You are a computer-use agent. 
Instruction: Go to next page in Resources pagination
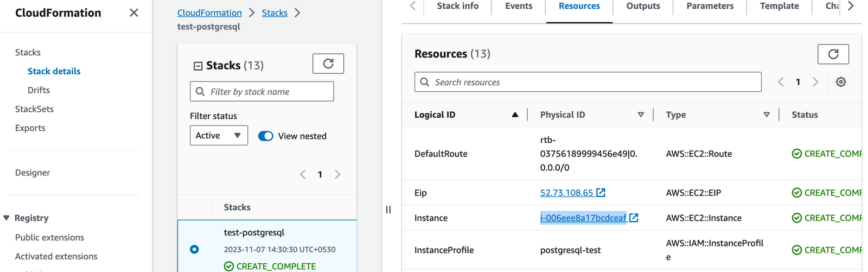coord(815,82)
